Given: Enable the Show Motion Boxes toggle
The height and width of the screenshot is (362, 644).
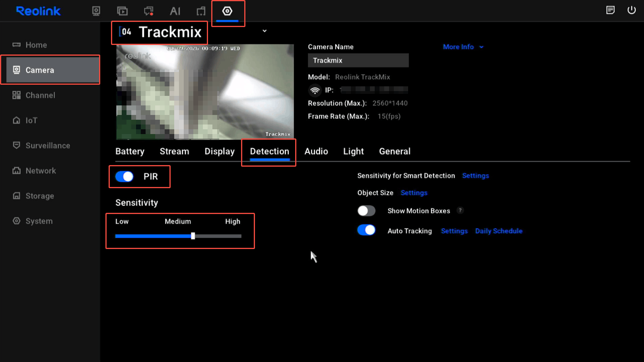Looking at the screenshot, I should (366, 210).
